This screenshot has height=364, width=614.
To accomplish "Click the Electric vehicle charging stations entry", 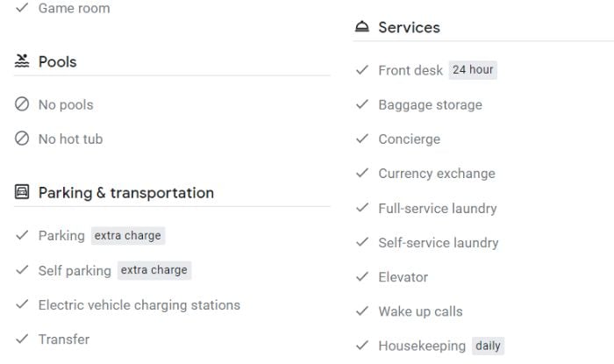I will (x=139, y=305).
